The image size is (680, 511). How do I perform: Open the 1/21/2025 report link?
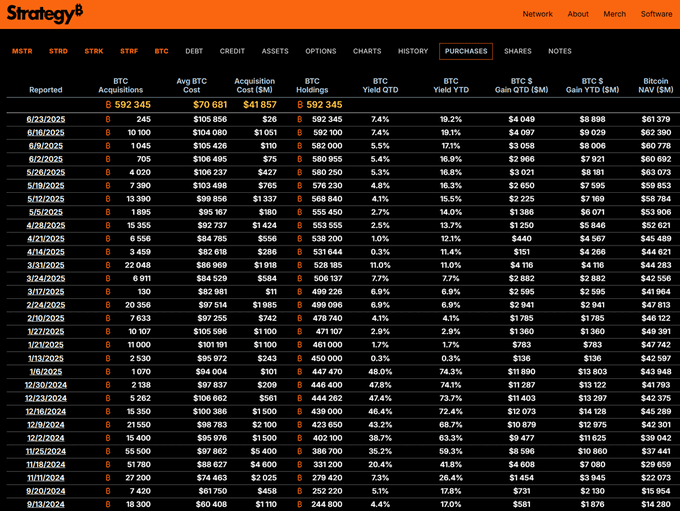pos(46,345)
